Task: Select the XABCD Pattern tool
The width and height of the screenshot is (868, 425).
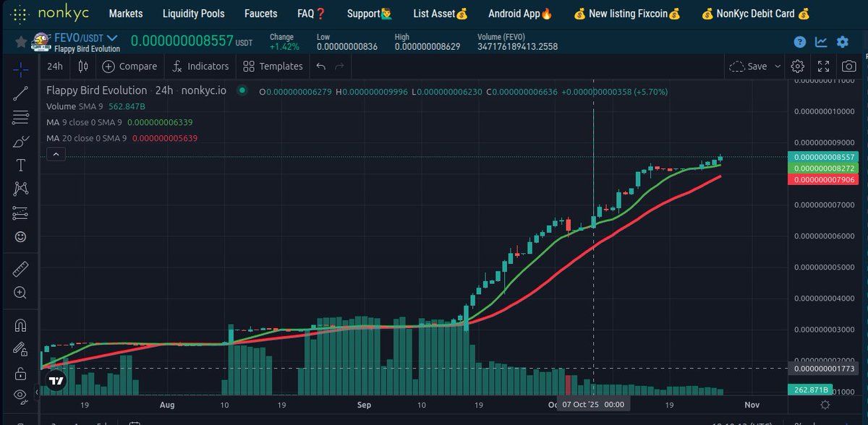Action: click(20, 189)
